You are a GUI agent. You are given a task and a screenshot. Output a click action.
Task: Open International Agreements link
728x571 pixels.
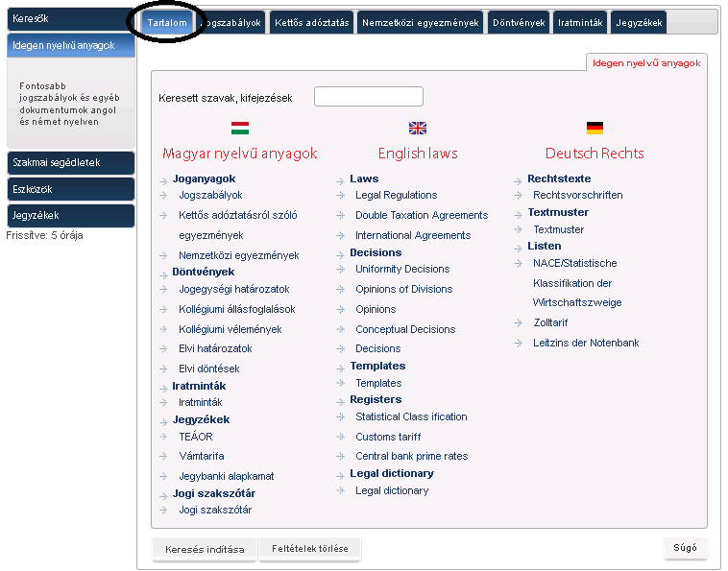[x=413, y=236]
